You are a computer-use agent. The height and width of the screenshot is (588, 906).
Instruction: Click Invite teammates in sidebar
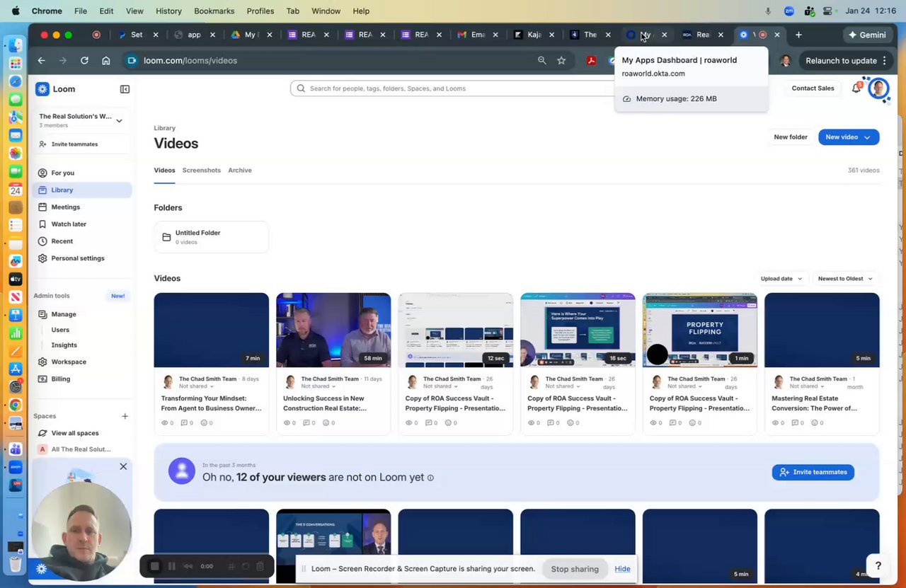pyautogui.click(x=74, y=144)
